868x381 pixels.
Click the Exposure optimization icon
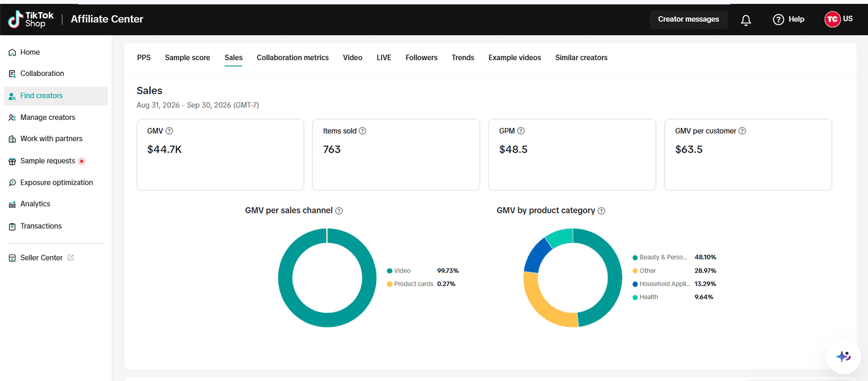click(x=12, y=183)
